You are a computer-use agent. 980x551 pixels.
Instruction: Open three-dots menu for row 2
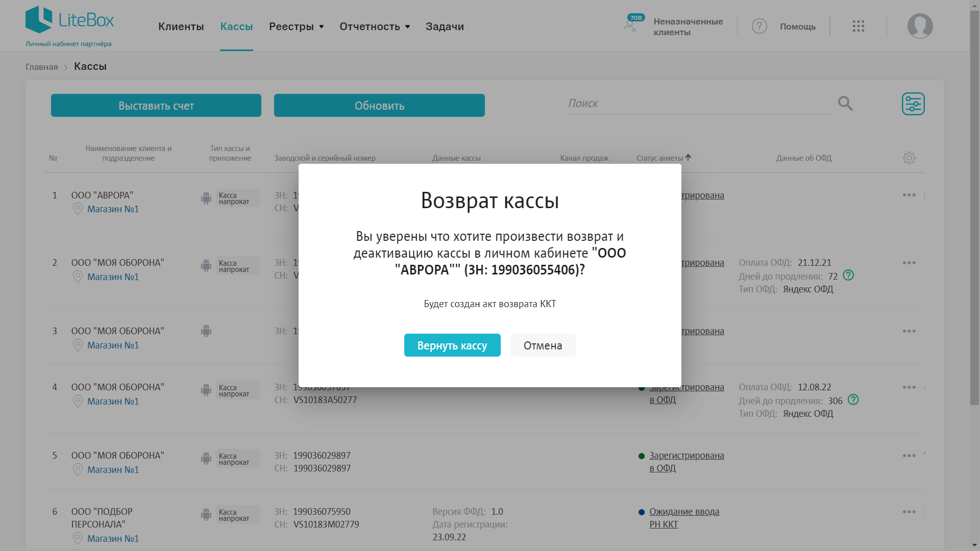(909, 263)
